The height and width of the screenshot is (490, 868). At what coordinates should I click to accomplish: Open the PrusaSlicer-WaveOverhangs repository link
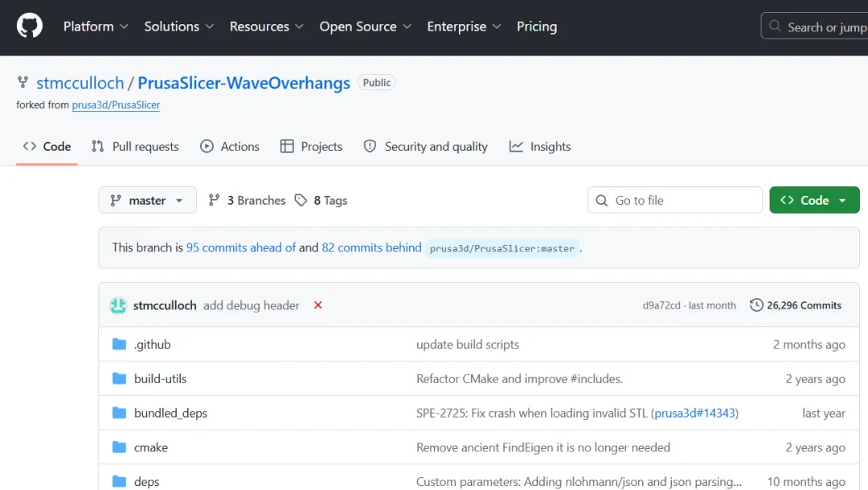tap(244, 83)
